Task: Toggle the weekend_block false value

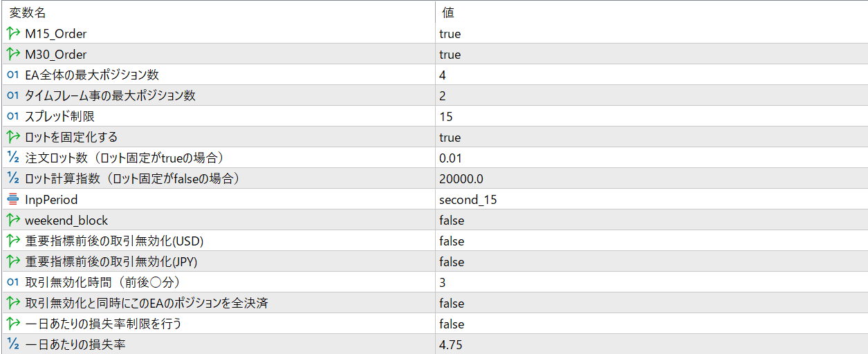Action: (x=452, y=220)
